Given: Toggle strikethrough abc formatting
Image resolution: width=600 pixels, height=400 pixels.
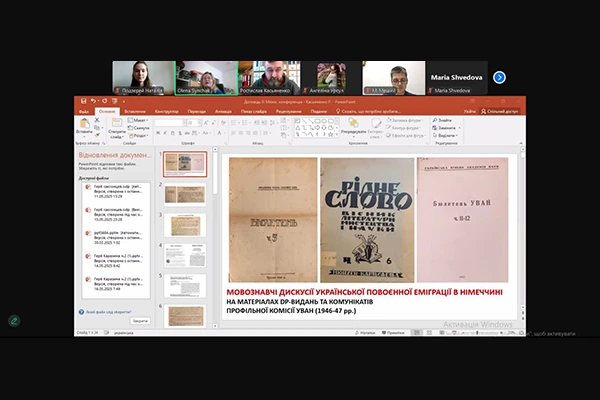Looking at the screenshot, I should 187,133.
